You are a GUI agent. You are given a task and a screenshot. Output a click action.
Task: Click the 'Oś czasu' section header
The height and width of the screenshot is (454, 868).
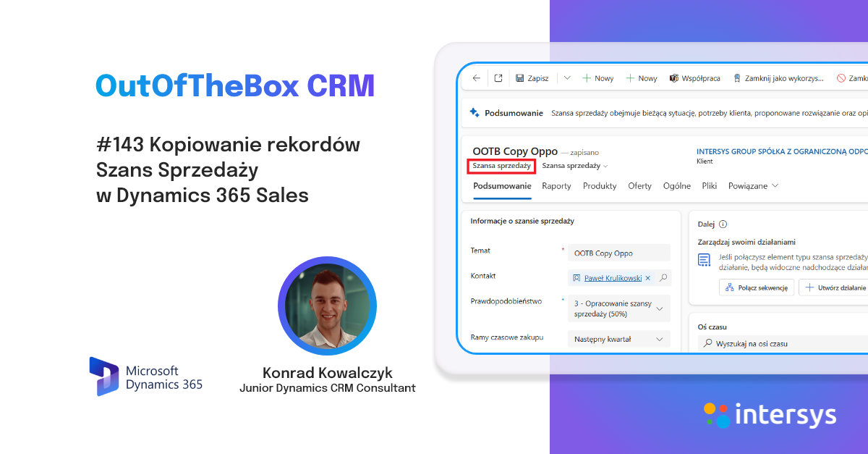(712, 327)
